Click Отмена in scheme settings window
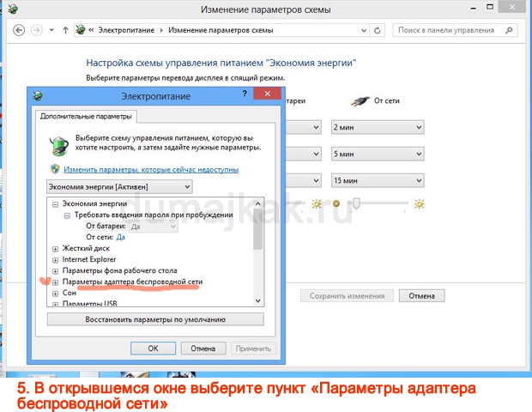The width and height of the screenshot is (532, 412). click(x=421, y=296)
